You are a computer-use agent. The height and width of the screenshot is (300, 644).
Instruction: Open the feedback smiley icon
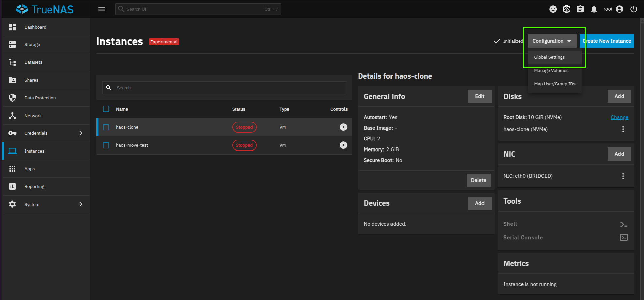click(x=553, y=9)
